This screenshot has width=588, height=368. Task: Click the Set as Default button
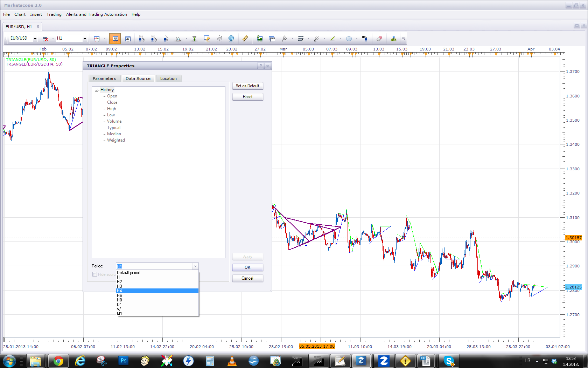(247, 86)
